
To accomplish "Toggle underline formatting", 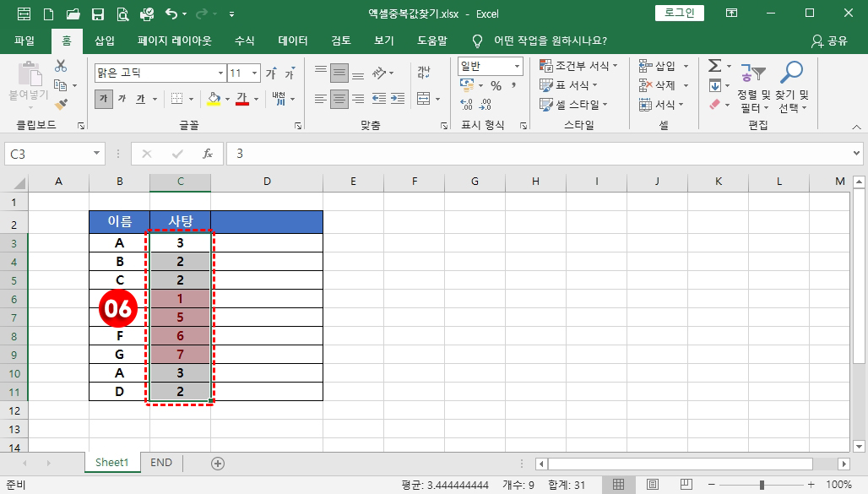I will coord(141,97).
